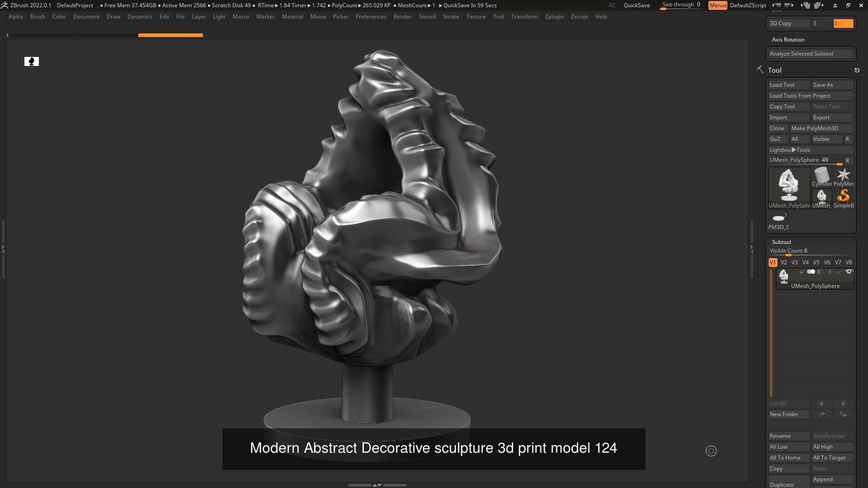Click the move subtool to bottom arrow icon
This screenshot has width=868, height=488.
point(843,414)
